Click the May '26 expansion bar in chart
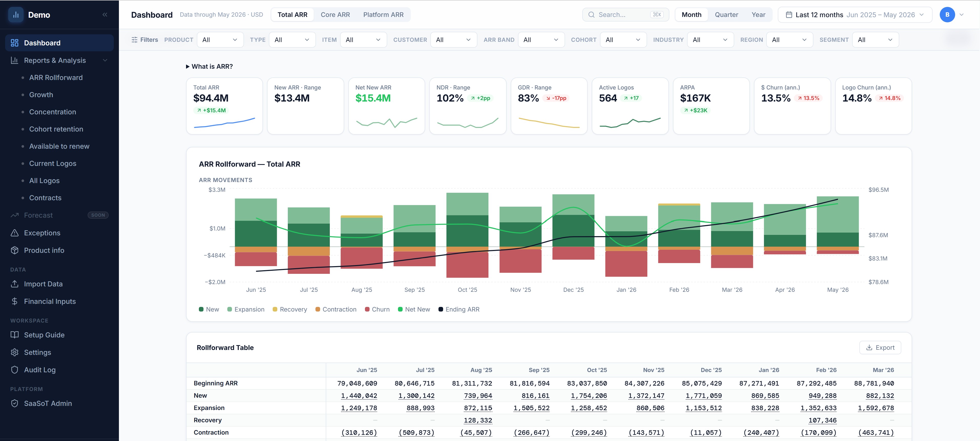Screen dimensions: 980x441 (837, 214)
